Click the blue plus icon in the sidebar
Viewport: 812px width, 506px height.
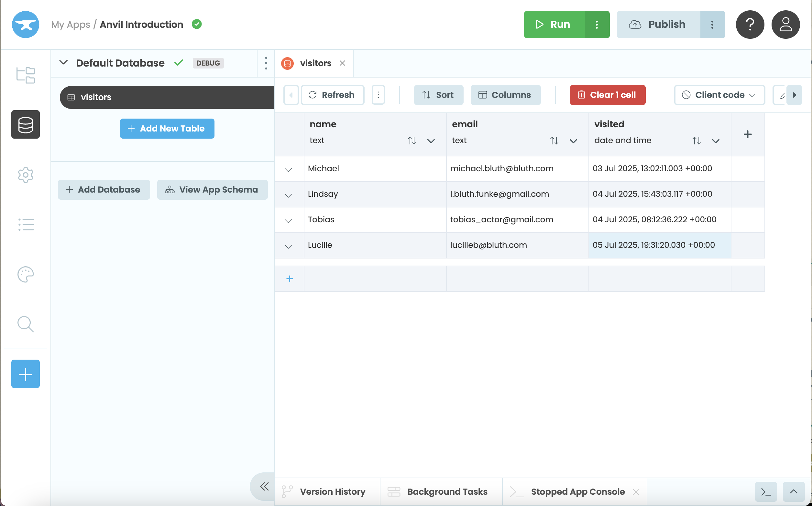(x=26, y=374)
